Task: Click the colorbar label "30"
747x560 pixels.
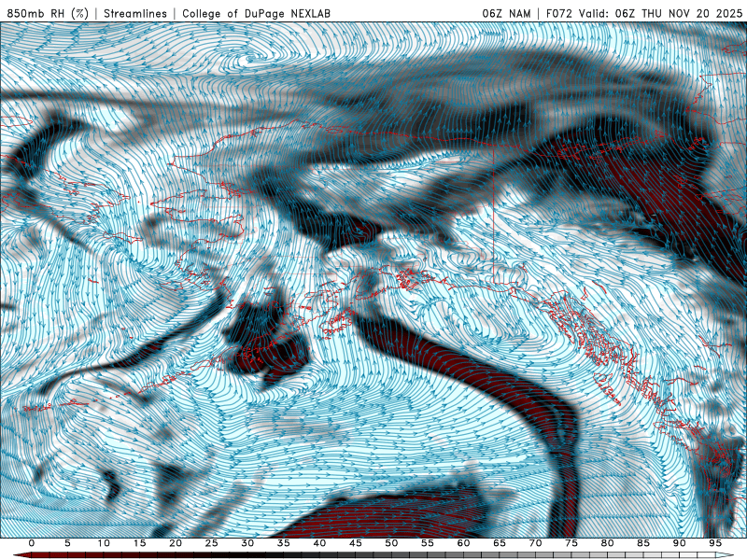Action: [247, 543]
